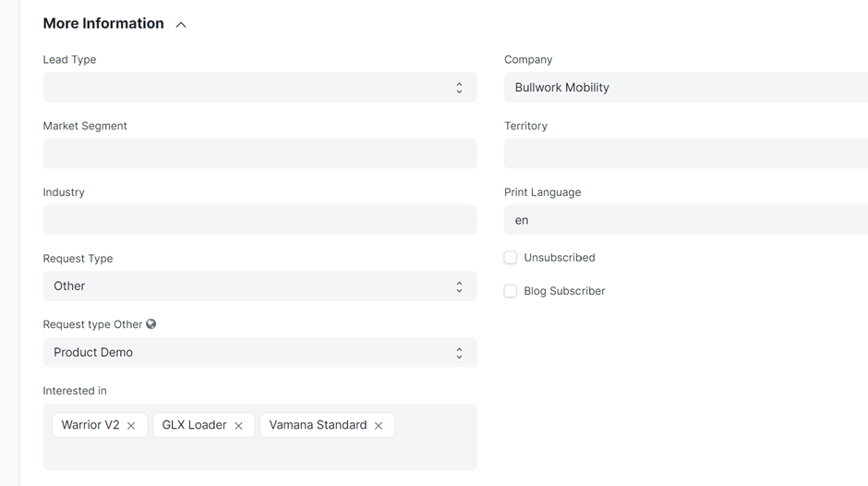This screenshot has height=486, width=868.
Task: Remove the Vamana Standard tag
Action: (x=379, y=426)
